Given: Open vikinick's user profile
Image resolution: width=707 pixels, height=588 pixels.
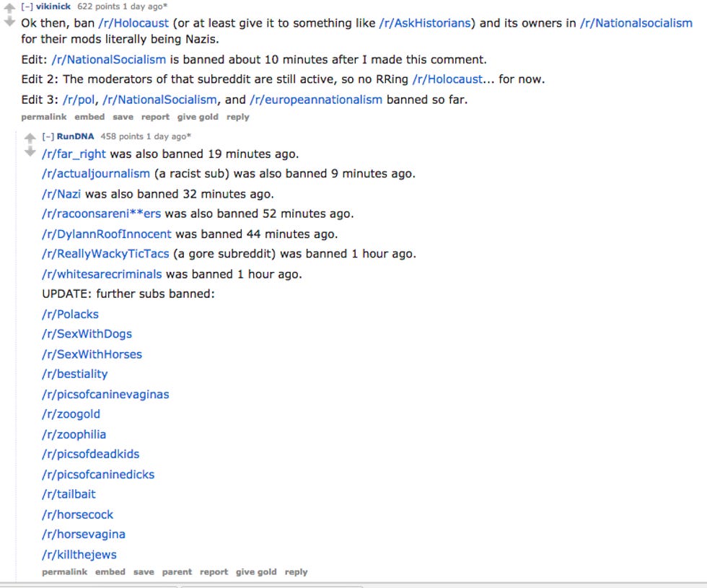Looking at the screenshot, I should (x=53, y=6).
